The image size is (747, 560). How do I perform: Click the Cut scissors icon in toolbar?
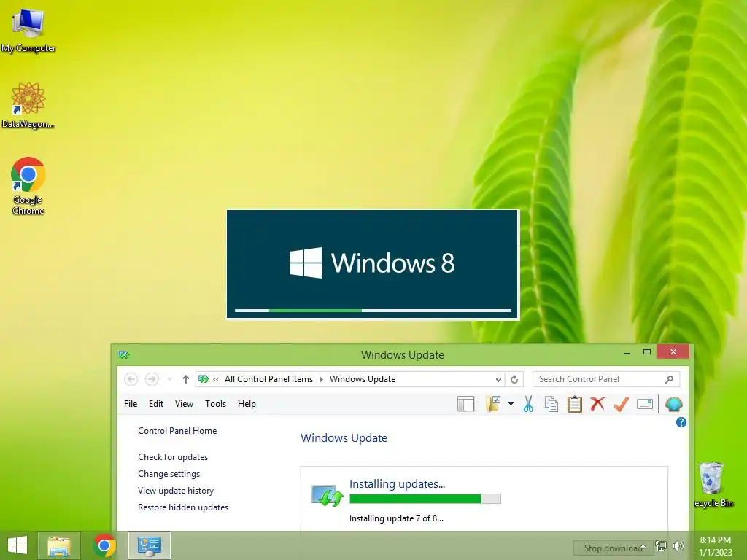528,404
